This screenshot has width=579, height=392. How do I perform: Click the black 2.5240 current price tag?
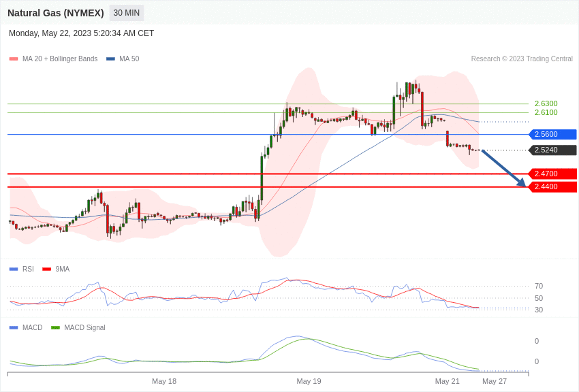553,150
